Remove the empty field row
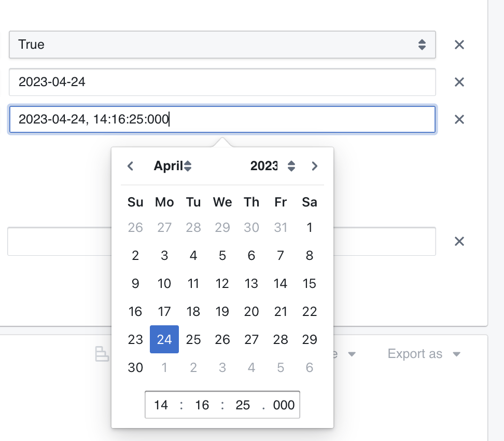 coord(459,241)
